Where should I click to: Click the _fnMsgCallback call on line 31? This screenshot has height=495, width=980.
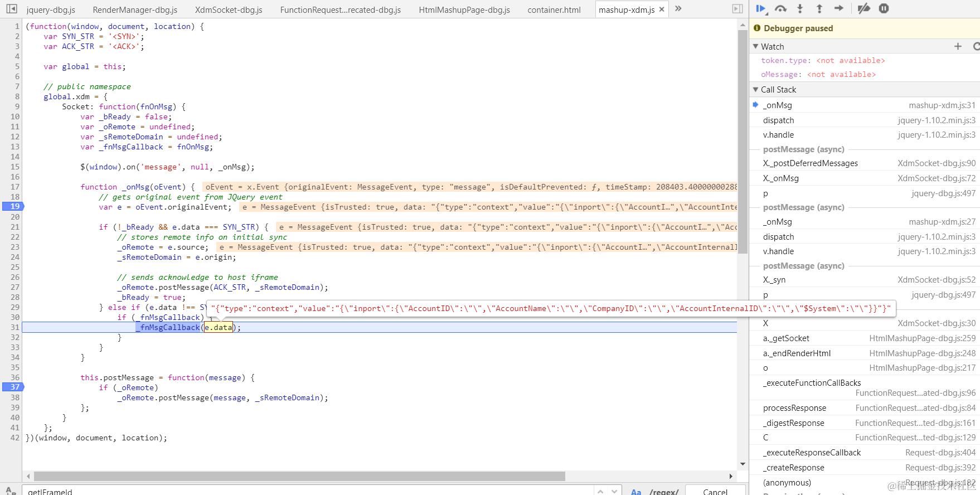pos(168,327)
